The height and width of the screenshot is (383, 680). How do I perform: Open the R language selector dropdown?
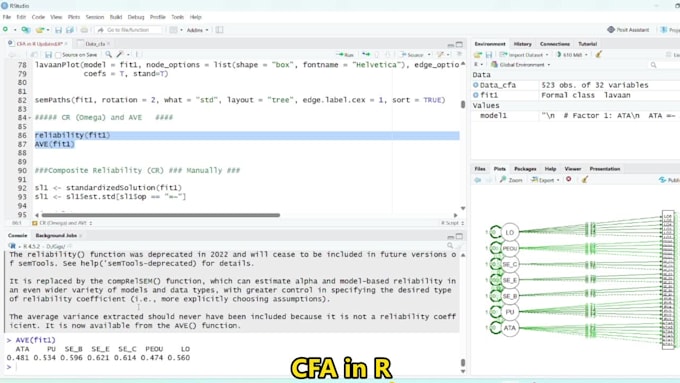[478, 65]
